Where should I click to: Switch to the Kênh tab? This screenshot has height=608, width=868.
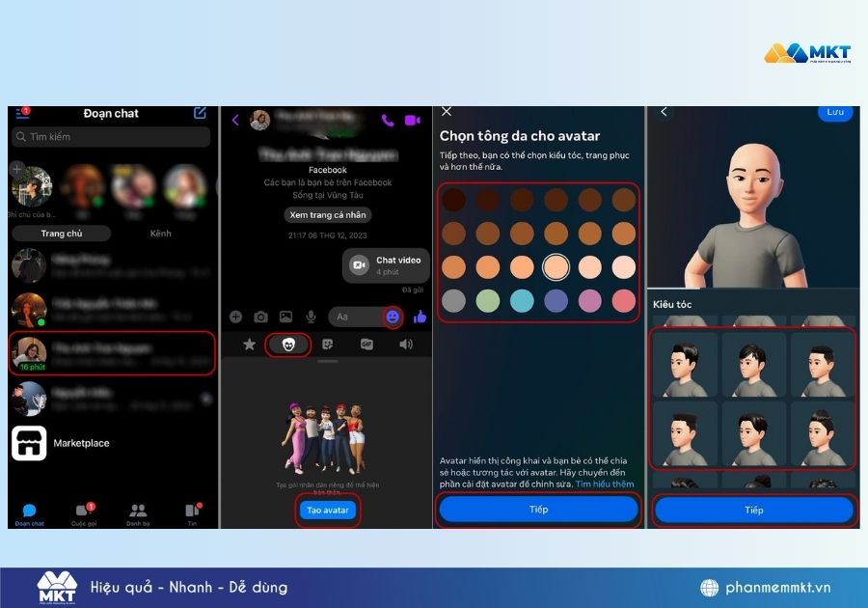point(160,234)
